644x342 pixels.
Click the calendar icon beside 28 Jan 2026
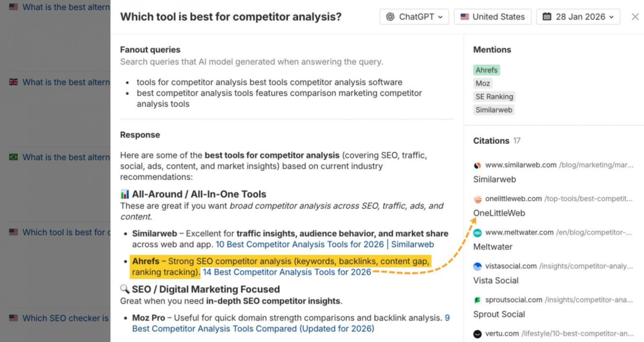(x=547, y=17)
